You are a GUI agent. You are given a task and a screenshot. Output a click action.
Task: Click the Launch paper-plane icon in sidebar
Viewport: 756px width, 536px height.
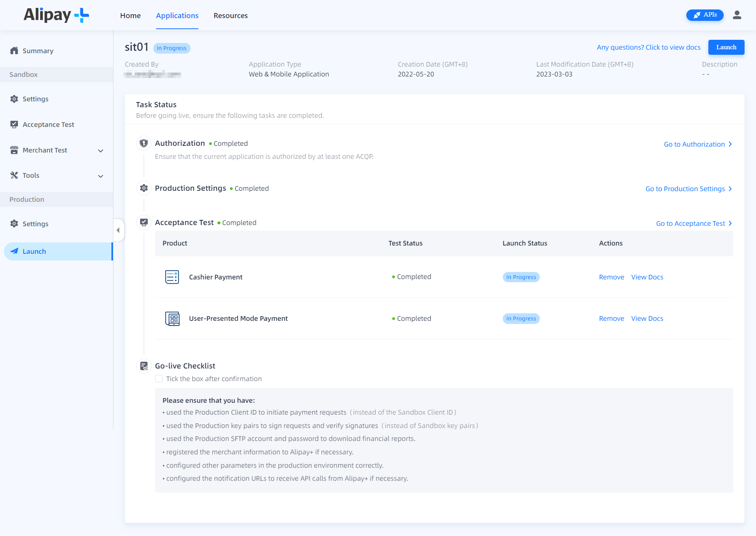(x=14, y=251)
